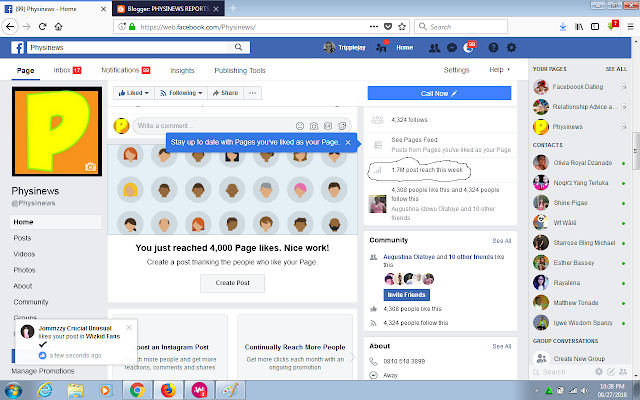Open Posts in the left page menu
The width and height of the screenshot is (640, 400).
(x=22, y=238)
